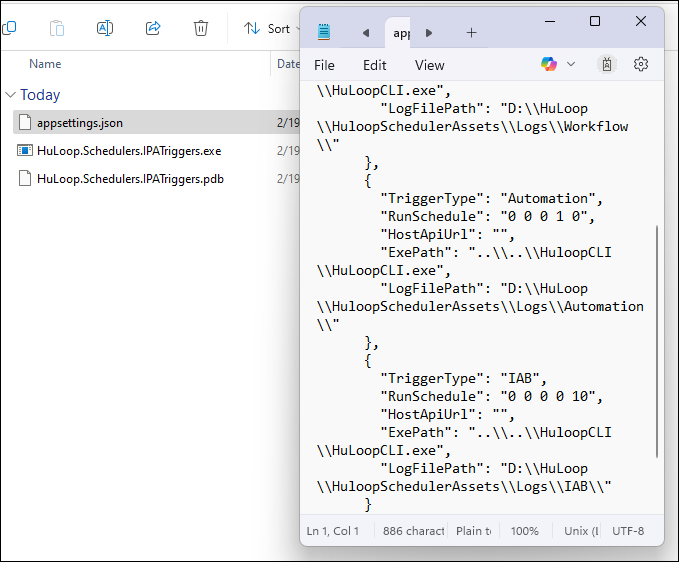Select HuLoop.Schedulers.IPATriggers.exe file

coord(128,151)
